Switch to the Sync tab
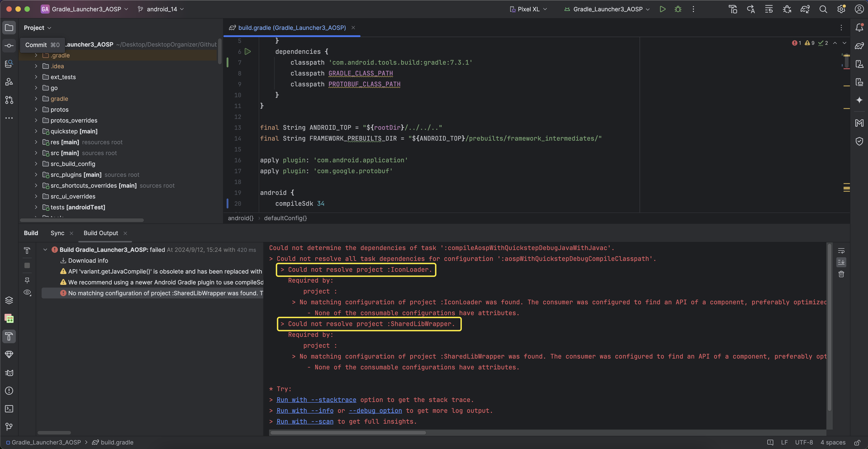 pos(57,233)
